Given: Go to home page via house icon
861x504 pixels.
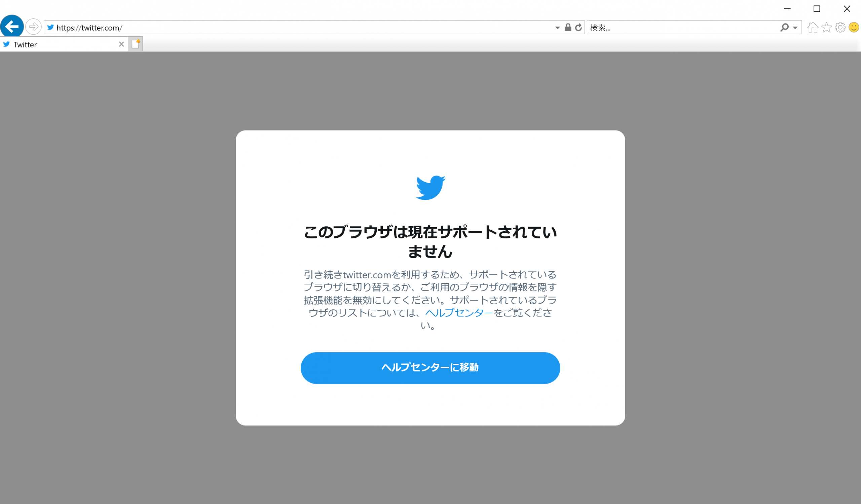Looking at the screenshot, I should 813,27.
